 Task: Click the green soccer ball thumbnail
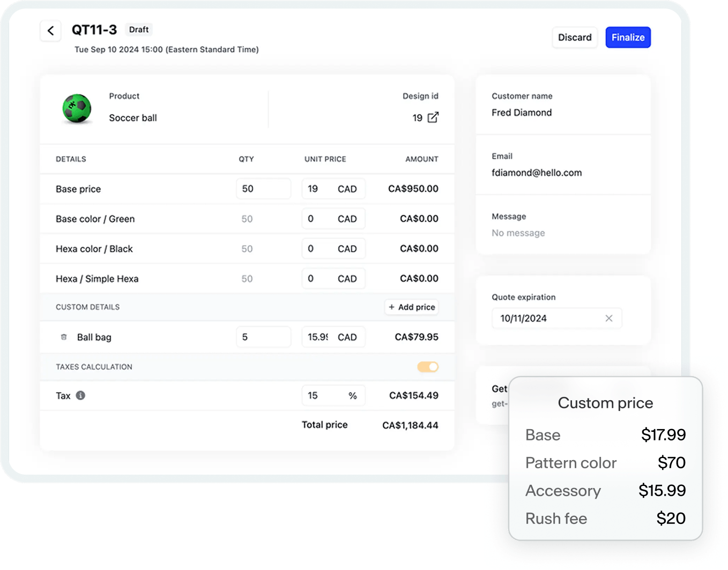(77, 109)
